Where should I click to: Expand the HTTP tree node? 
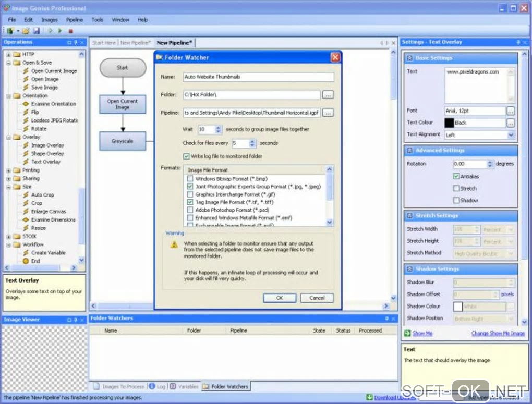click(8, 54)
